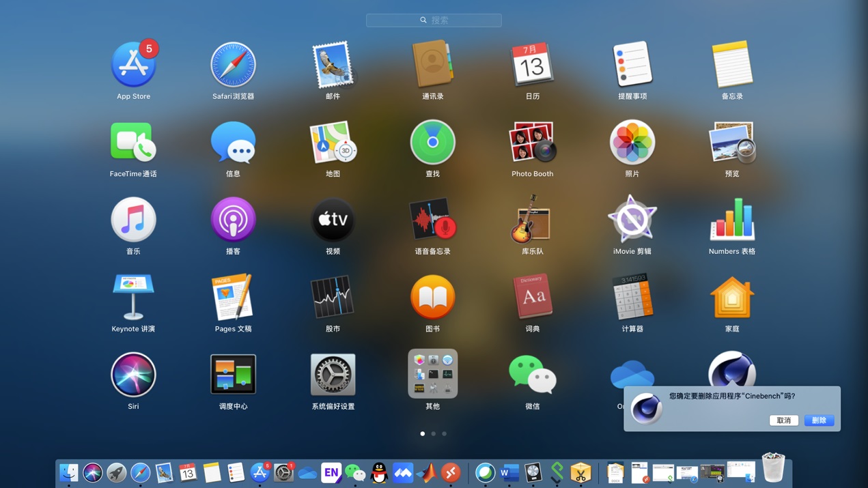Open 邮件 app in Launchpad
This screenshot has width=868, height=488.
333,65
